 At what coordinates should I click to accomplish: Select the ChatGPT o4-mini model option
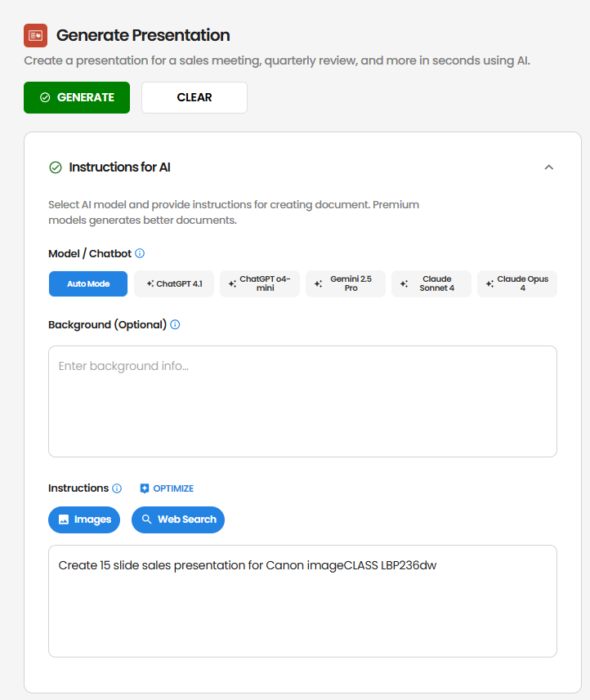click(x=259, y=283)
